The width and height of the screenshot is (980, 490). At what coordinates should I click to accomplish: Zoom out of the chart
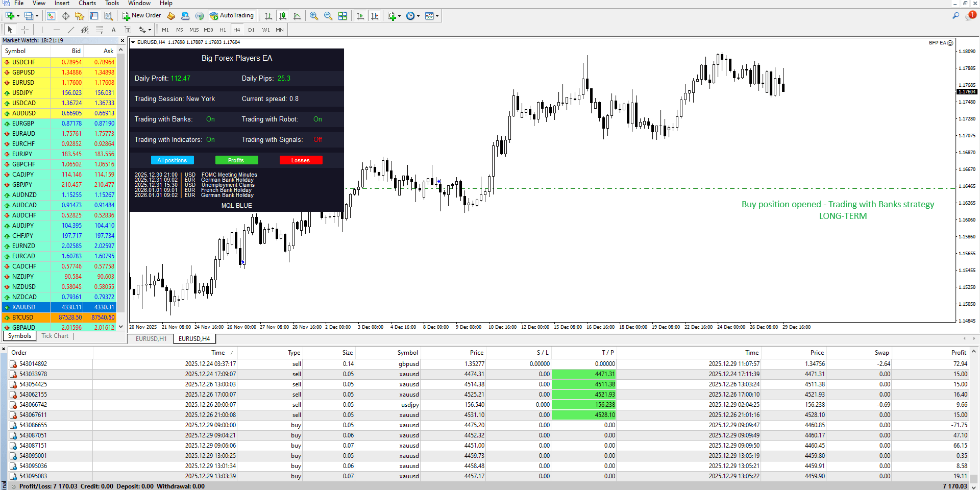point(328,16)
